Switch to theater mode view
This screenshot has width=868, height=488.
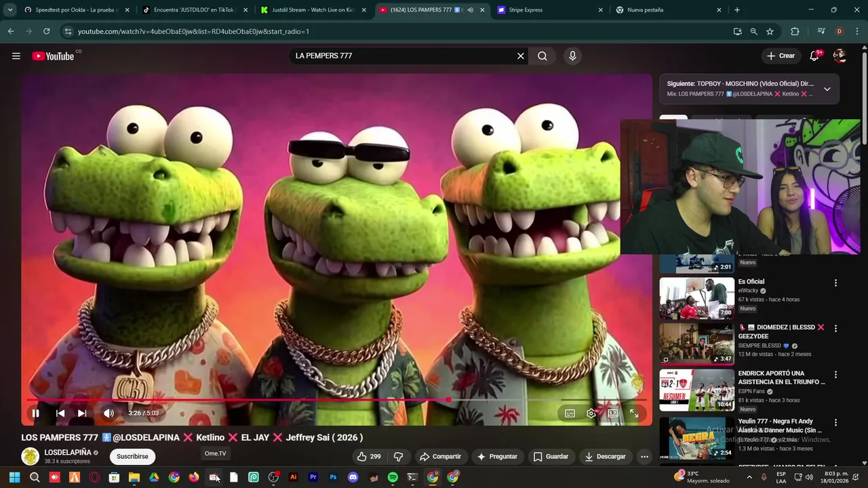tap(612, 413)
